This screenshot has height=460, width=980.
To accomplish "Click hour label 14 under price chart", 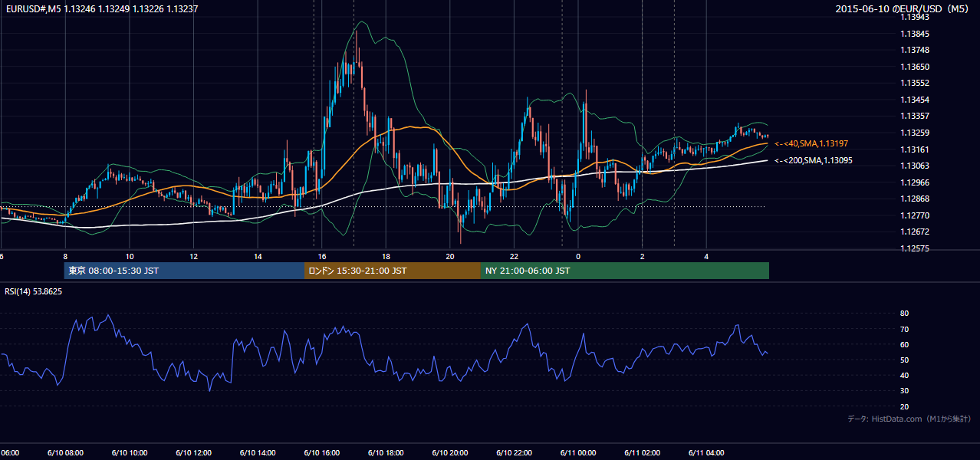I will coord(258,257).
